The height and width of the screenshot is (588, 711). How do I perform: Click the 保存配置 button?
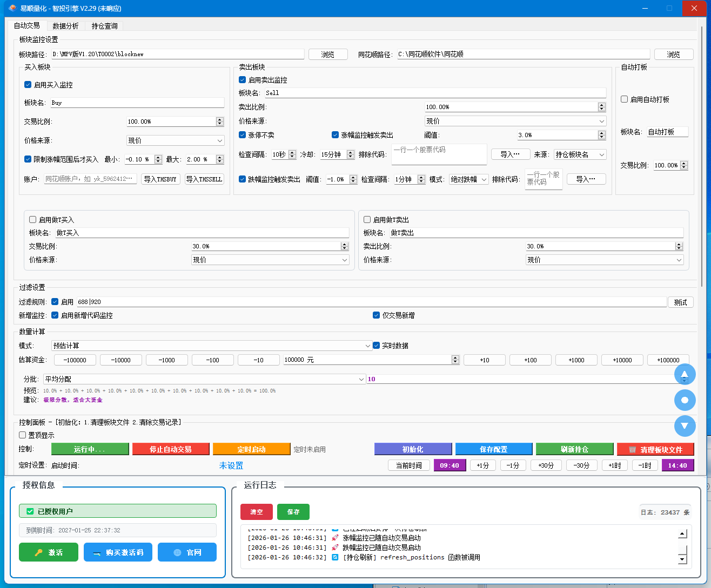click(493, 449)
